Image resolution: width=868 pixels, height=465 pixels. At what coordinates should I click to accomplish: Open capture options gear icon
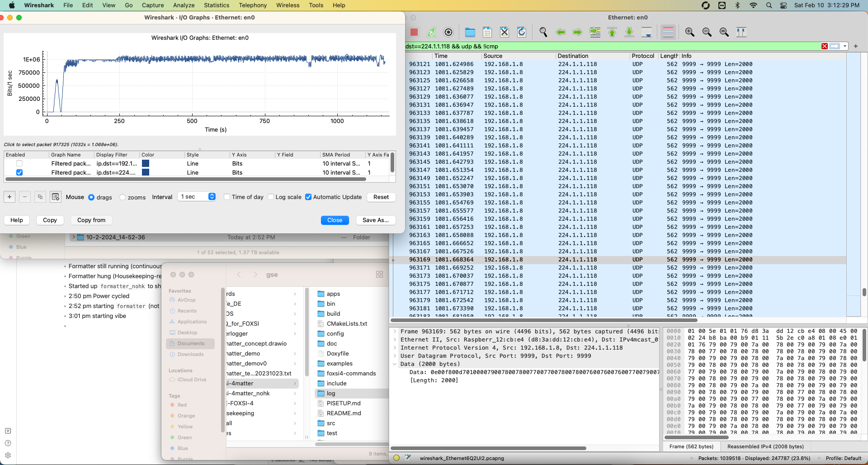pyautogui.click(x=448, y=32)
